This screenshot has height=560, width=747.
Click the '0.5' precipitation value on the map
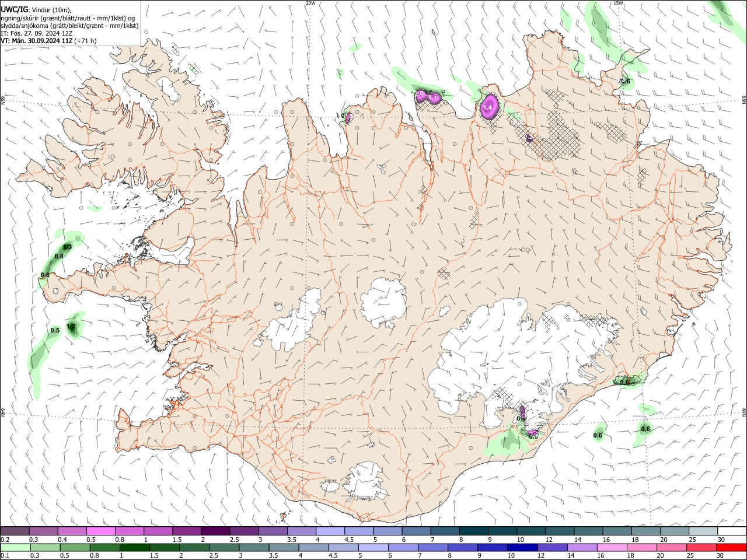55,330
